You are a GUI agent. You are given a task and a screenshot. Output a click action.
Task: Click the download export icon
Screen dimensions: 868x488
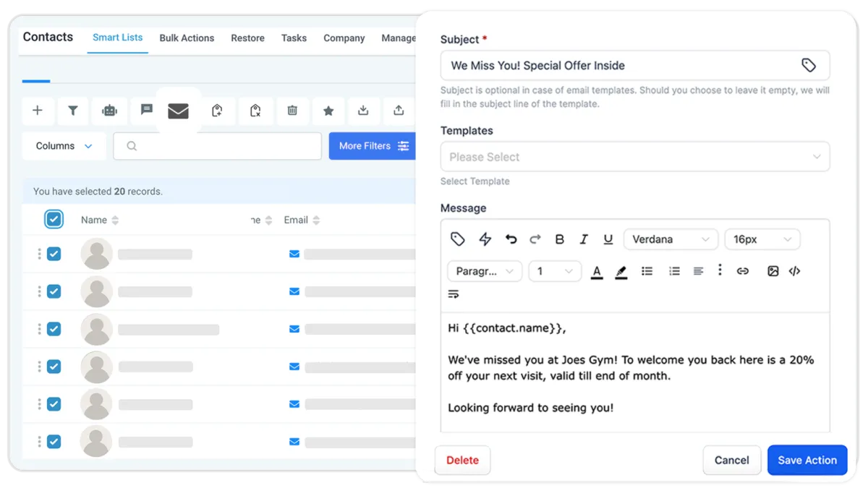[363, 111]
